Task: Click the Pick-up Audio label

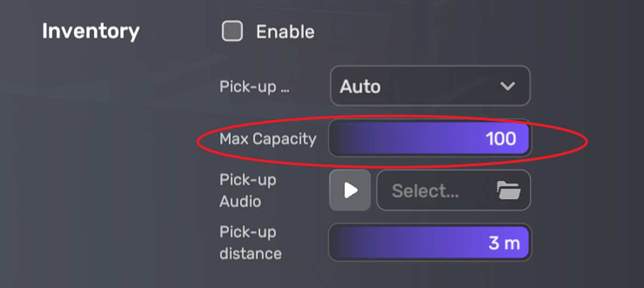Action: (248, 190)
